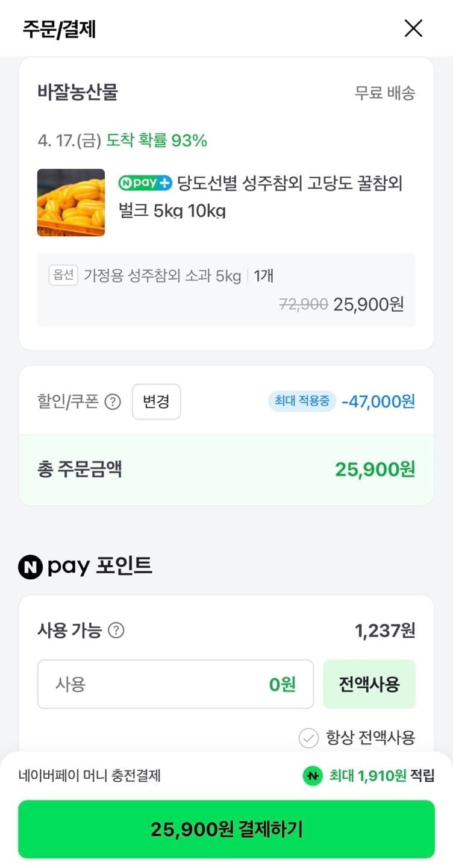This screenshot has height=868, width=453.
Task: Tap the green Npay reward coin icon
Action: [x=312, y=776]
